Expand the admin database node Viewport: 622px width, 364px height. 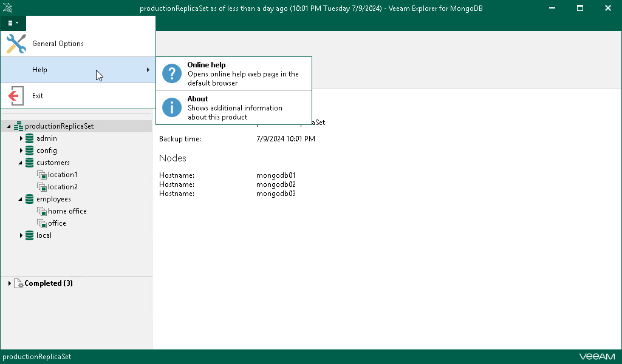[21, 139]
